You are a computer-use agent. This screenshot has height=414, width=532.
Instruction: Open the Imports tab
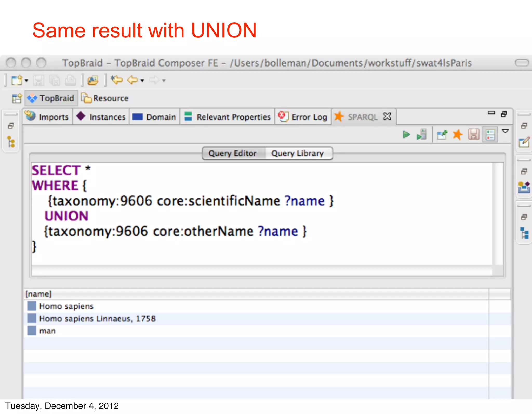(48, 117)
